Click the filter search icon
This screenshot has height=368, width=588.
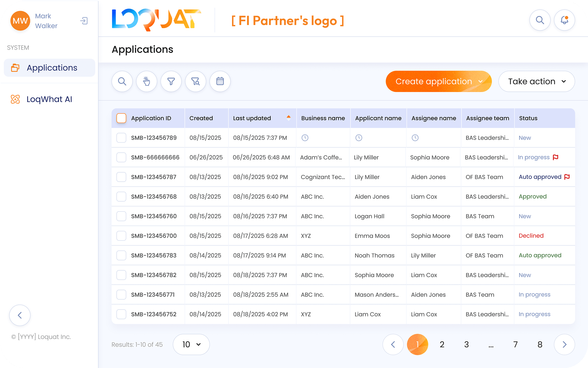click(x=195, y=81)
